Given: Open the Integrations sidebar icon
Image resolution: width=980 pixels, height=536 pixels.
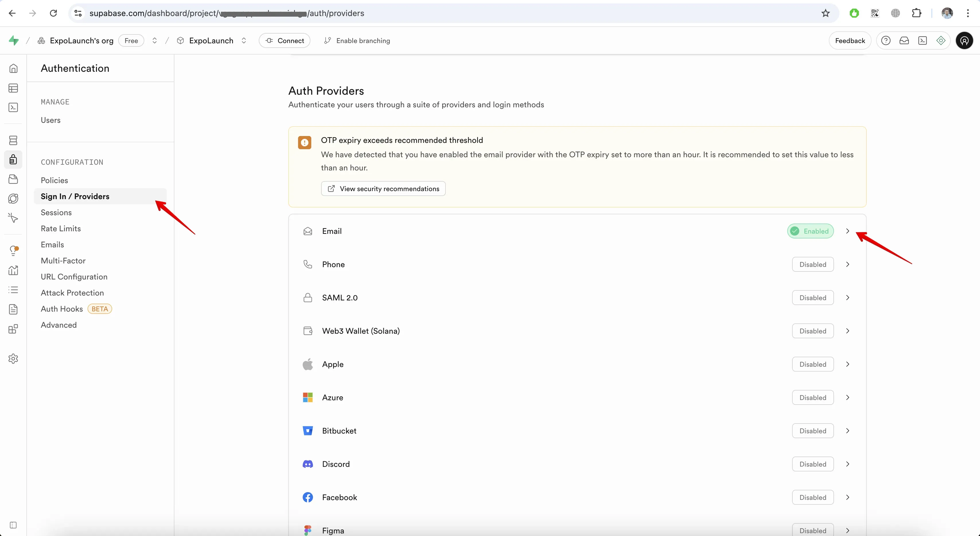Looking at the screenshot, I should 13,329.
